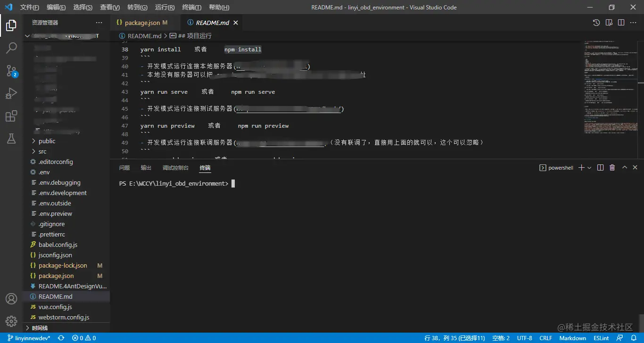Open vue.config.js in explorer

point(66,307)
